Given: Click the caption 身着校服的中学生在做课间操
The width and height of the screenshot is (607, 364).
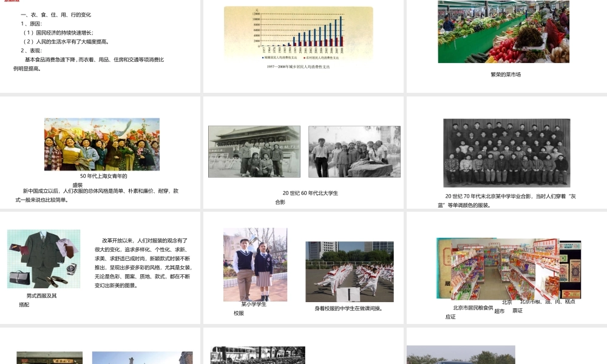Looking at the screenshot, I should pos(349,309).
